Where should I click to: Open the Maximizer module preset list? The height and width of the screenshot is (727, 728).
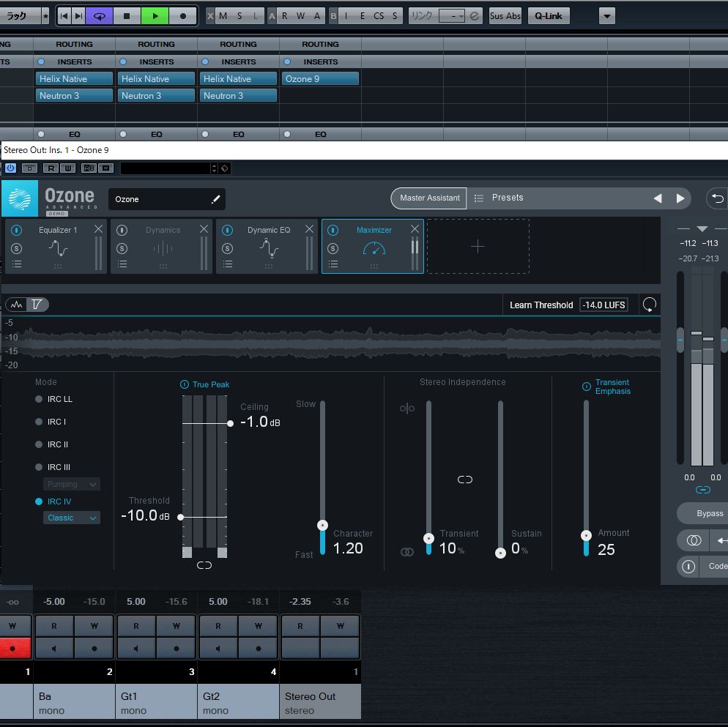333,264
